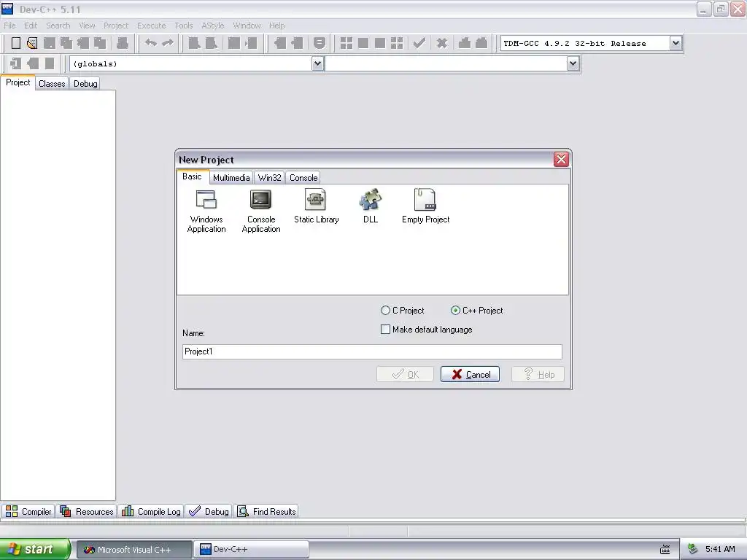747x560 pixels.
Task: Select the Project sidebar tab
Action: [18, 82]
